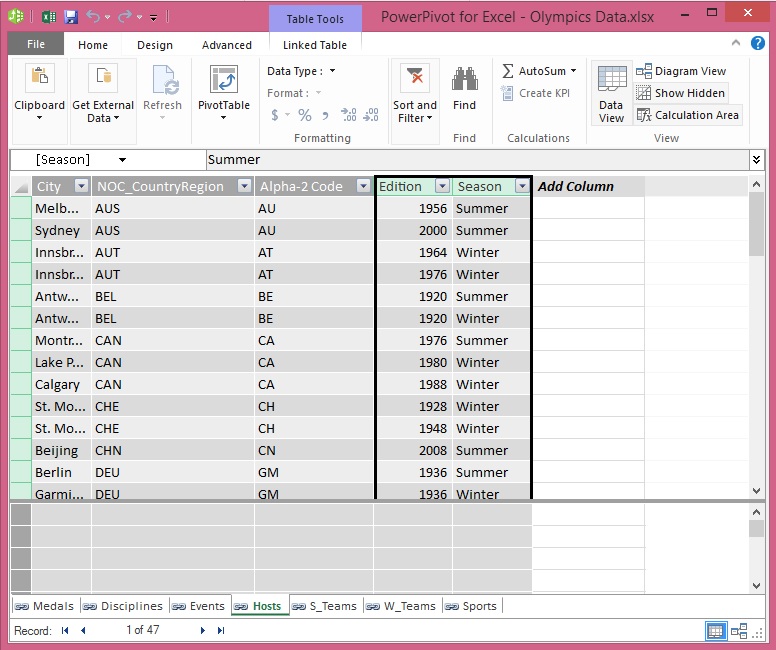The image size is (776, 650).
Task: Apply percent format
Action: click(x=304, y=115)
